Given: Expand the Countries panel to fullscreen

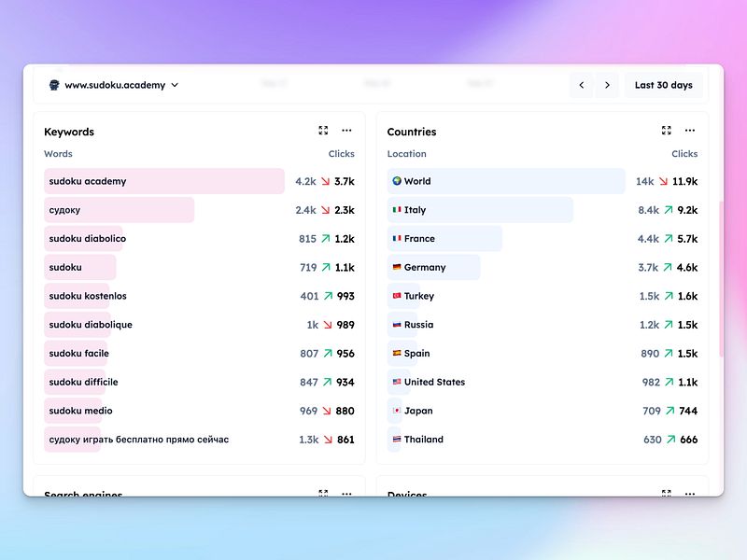Looking at the screenshot, I should point(666,131).
